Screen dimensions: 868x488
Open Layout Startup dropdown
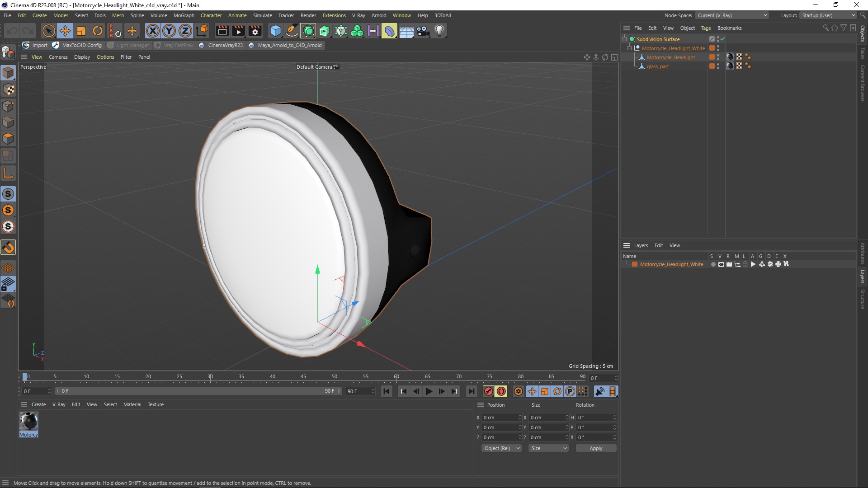click(x=828, y=15)
